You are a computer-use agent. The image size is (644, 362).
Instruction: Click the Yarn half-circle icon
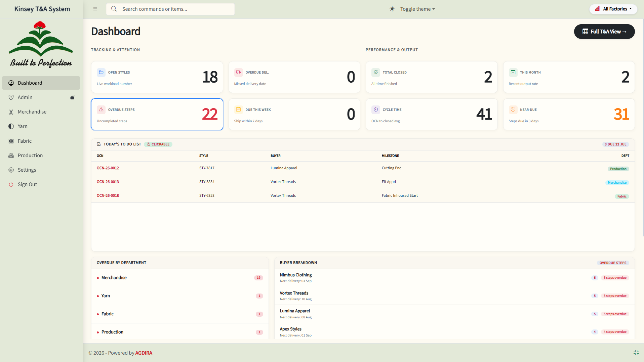point(11,126)
